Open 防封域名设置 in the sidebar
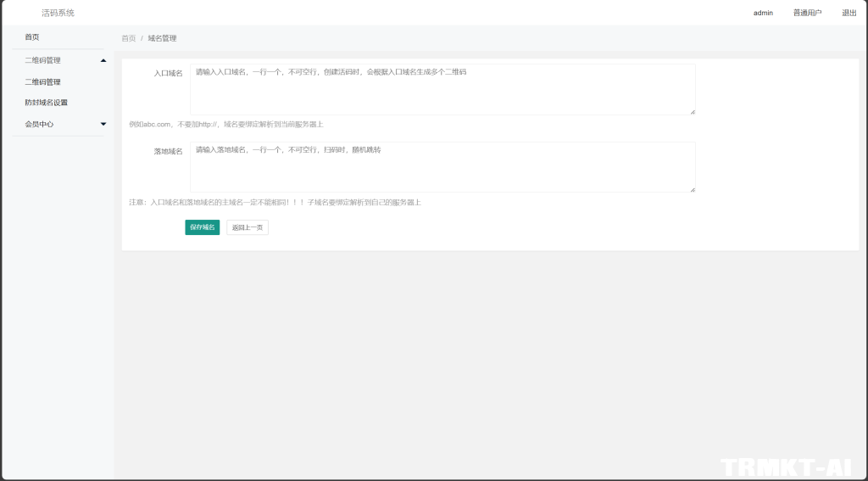Image resolution: width=868 pixels, height=481 pixels. point(46,103)
